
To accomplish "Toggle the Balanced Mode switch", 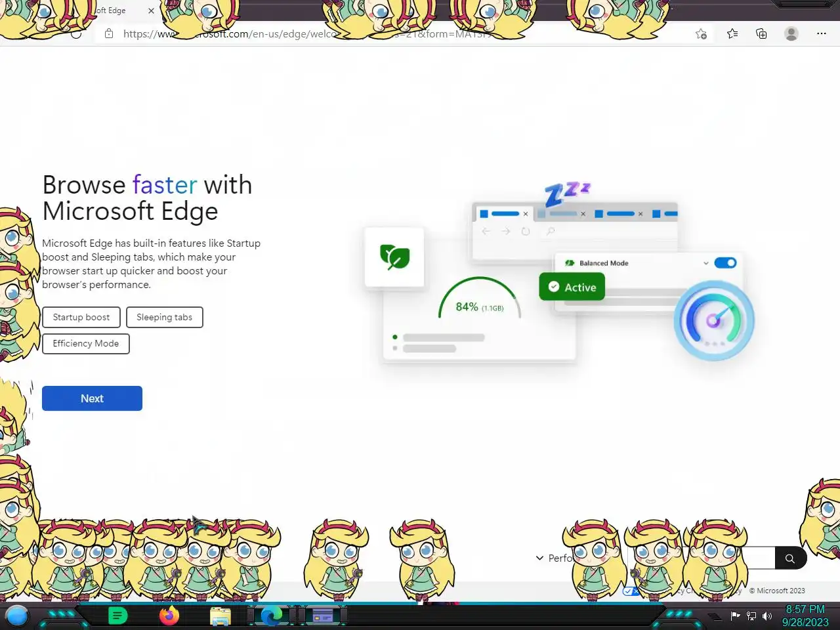I will click(x=725, y=262).
